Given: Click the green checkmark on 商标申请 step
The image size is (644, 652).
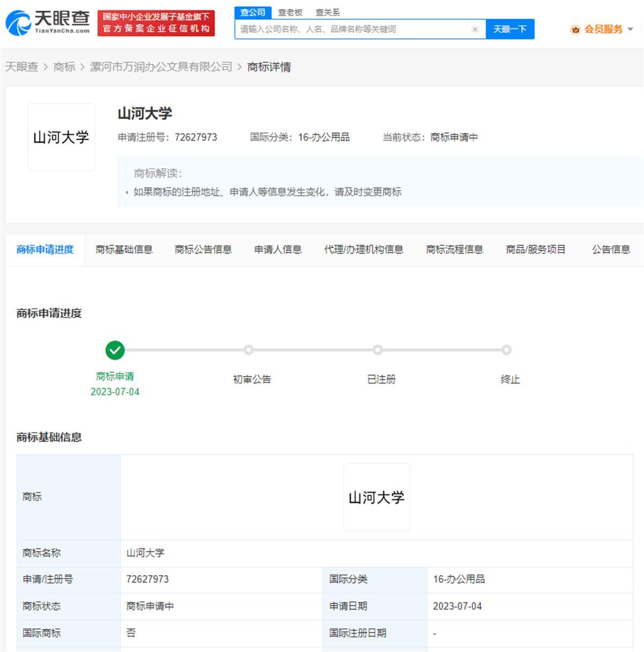Looking at the screenshot, I should point(115,350).
